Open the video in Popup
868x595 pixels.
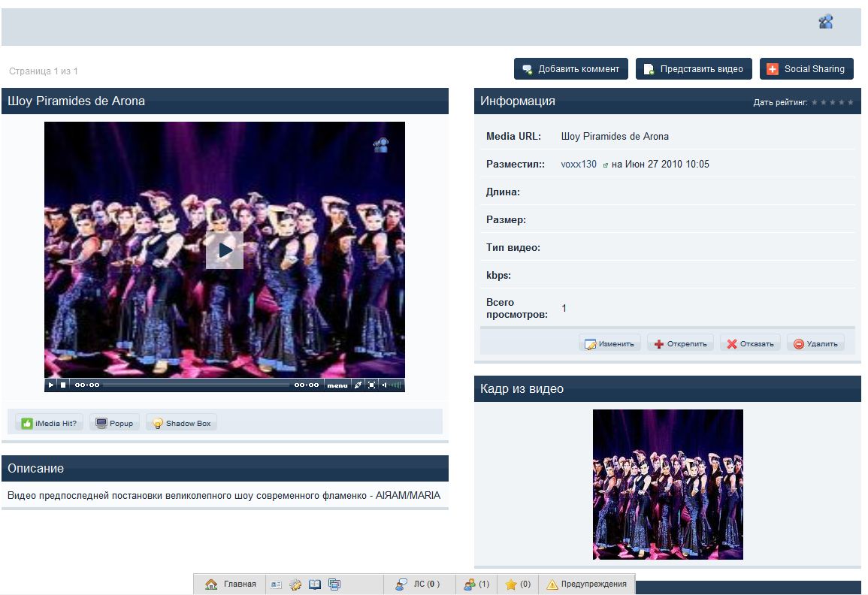(x=113, y=423)
